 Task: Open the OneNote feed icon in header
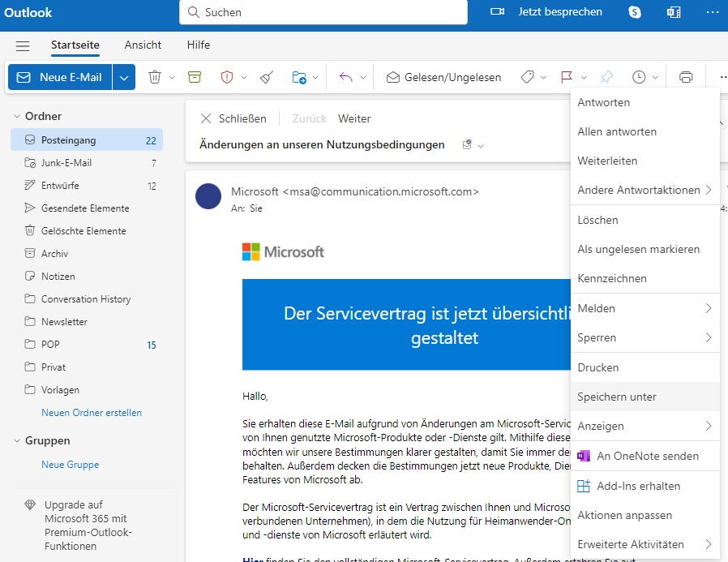click(674, 12)
